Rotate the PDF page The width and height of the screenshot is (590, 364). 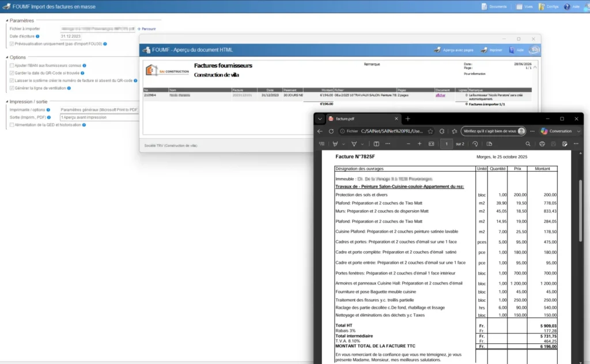(x=475, y=143)
